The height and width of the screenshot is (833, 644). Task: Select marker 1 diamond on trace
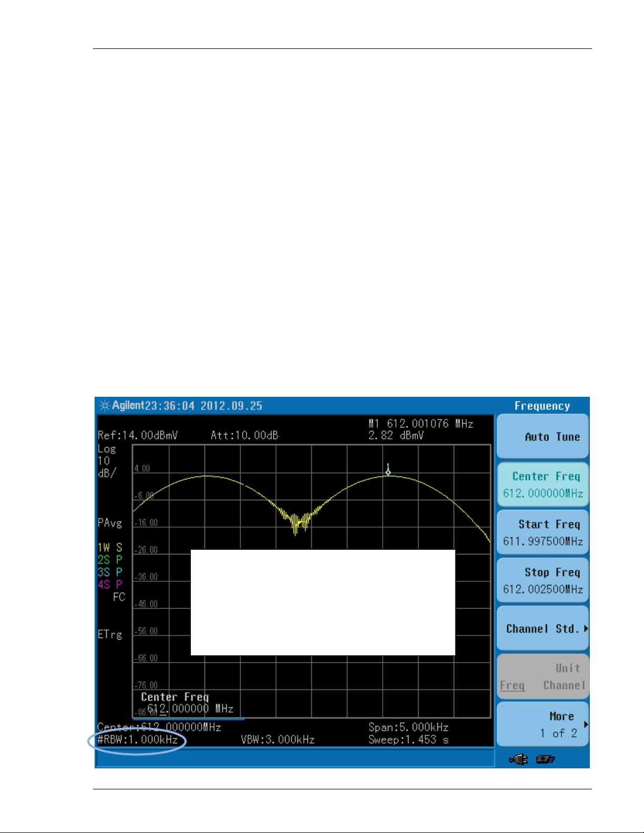(388, 472)
